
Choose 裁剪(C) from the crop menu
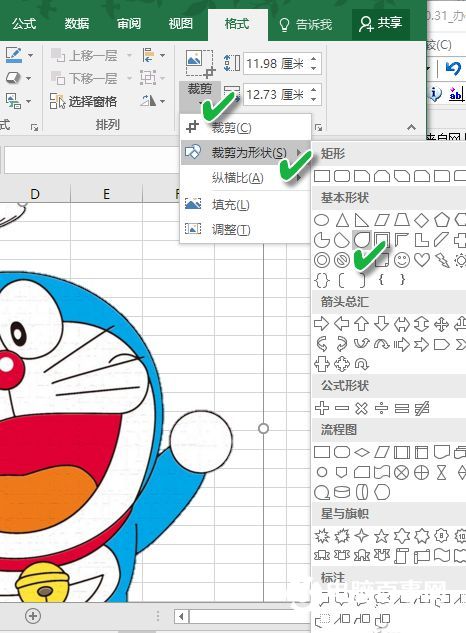[246, 128]
